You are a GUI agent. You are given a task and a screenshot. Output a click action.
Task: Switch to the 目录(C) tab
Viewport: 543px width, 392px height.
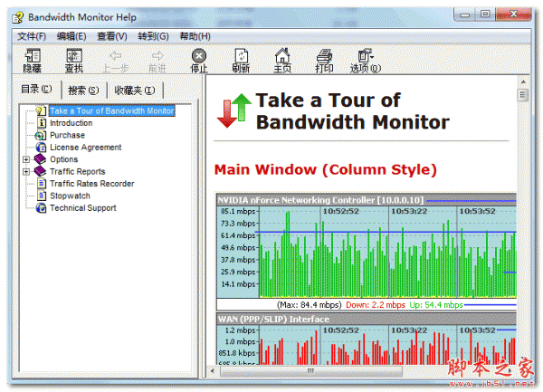click(x=37, y=90)
